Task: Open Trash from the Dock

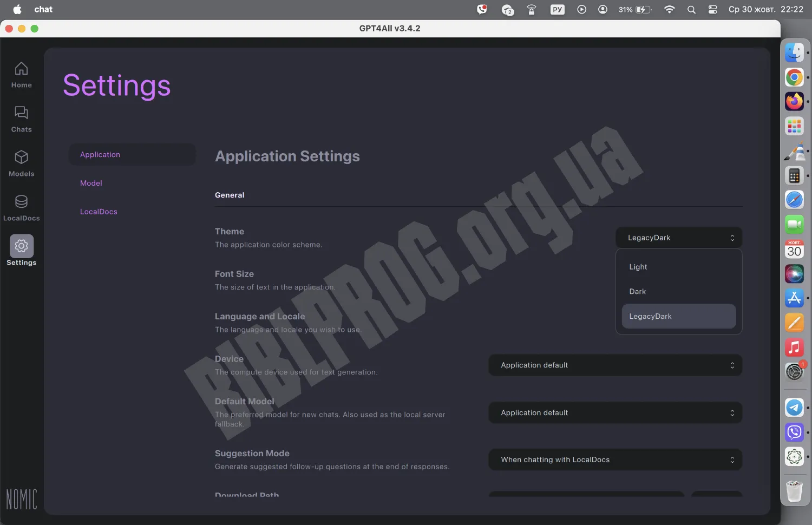Action: click(x=794, y=491)
